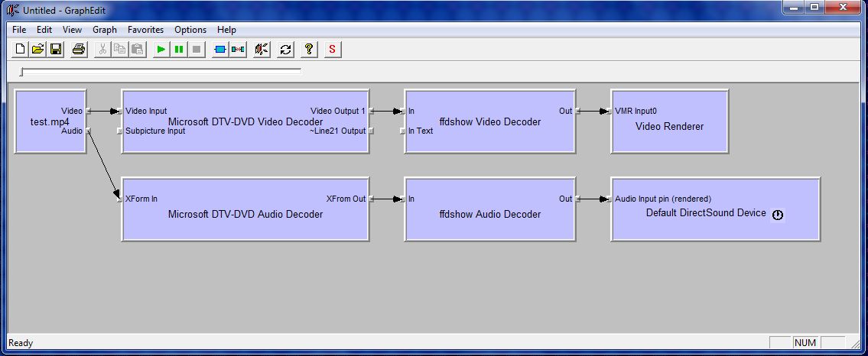Viewport: 868px width, 356px height.
Task: Click the ~Line21 Output pin
Action: (371, 131)
